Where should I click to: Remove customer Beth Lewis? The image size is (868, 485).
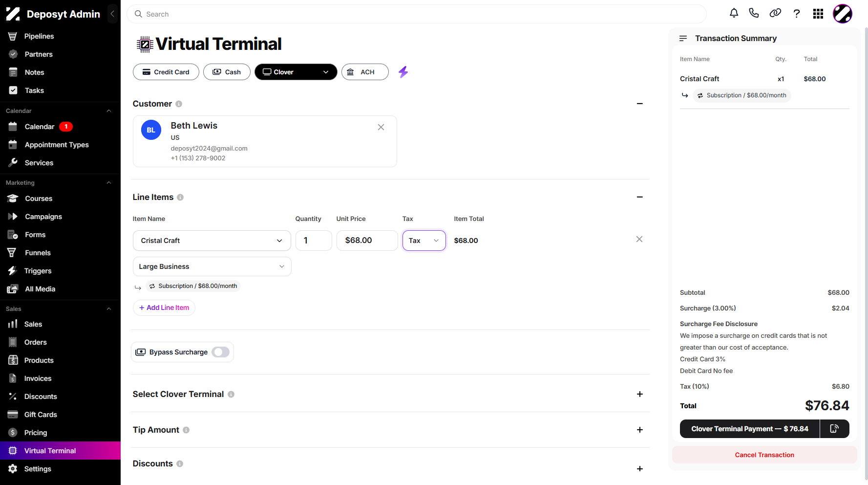pyautogui.click(x=381, y=127)
